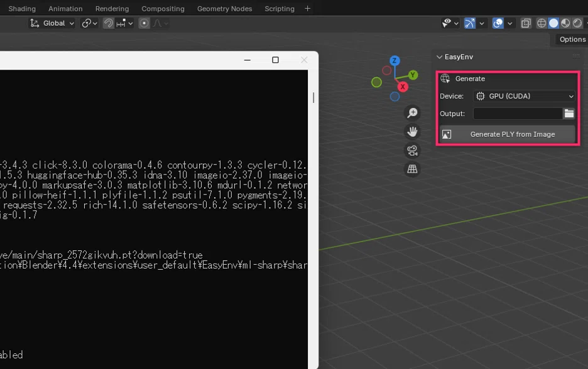Click the selectability and visibility eye icon

tap(447, 23)
